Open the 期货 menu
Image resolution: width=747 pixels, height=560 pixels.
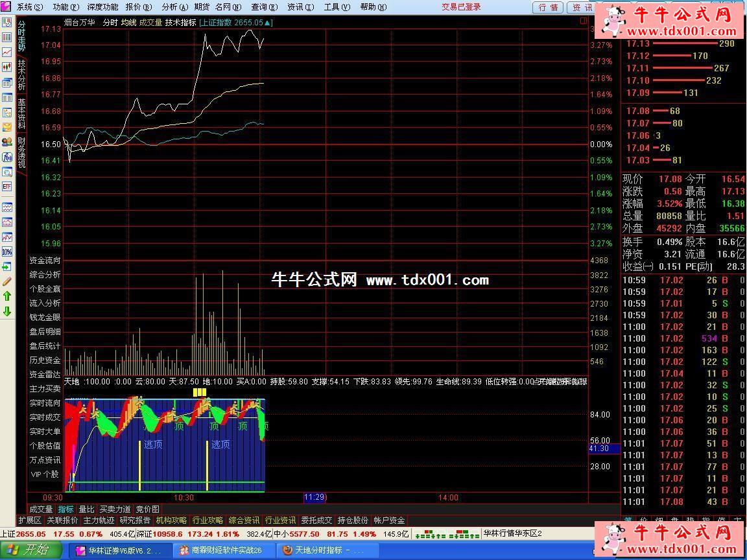tap(202, 7)
